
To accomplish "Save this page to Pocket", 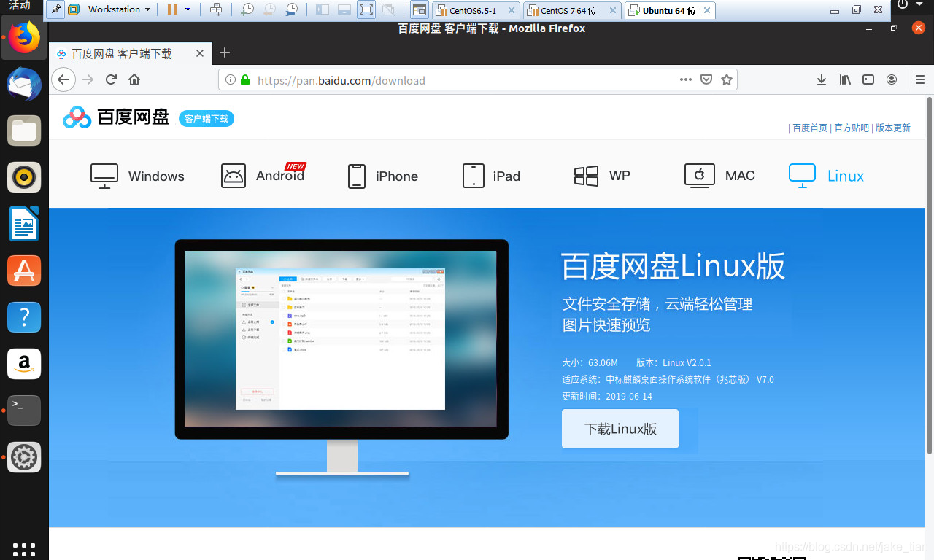I will (706, 79).
